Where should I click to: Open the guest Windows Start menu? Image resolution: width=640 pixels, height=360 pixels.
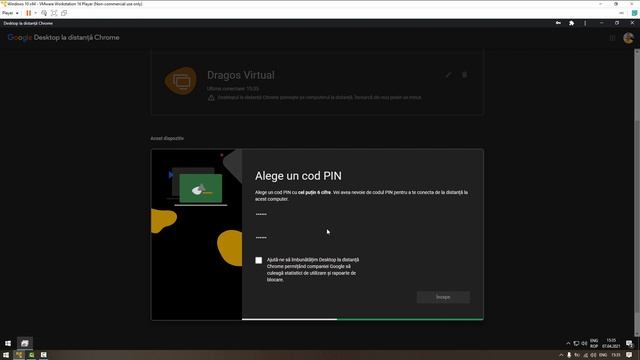8,343
